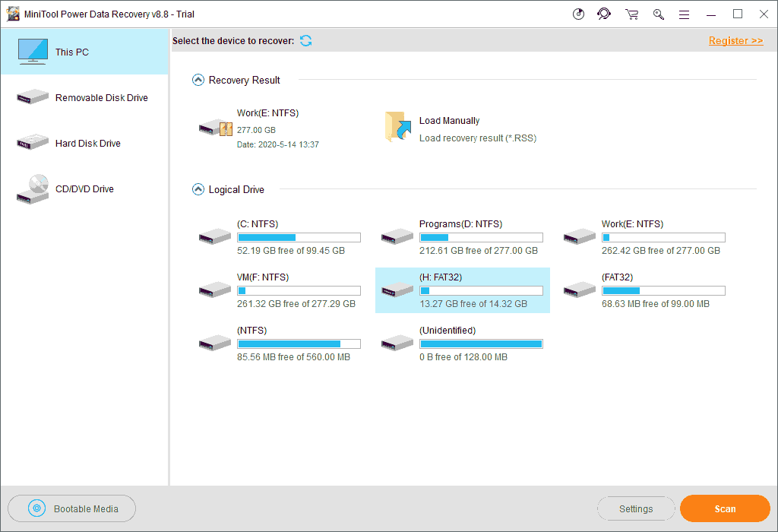Select CD/DVD Drive in sidebar
Image resolution: width=778 pixels, height=532 pixels.
(85, 188)
